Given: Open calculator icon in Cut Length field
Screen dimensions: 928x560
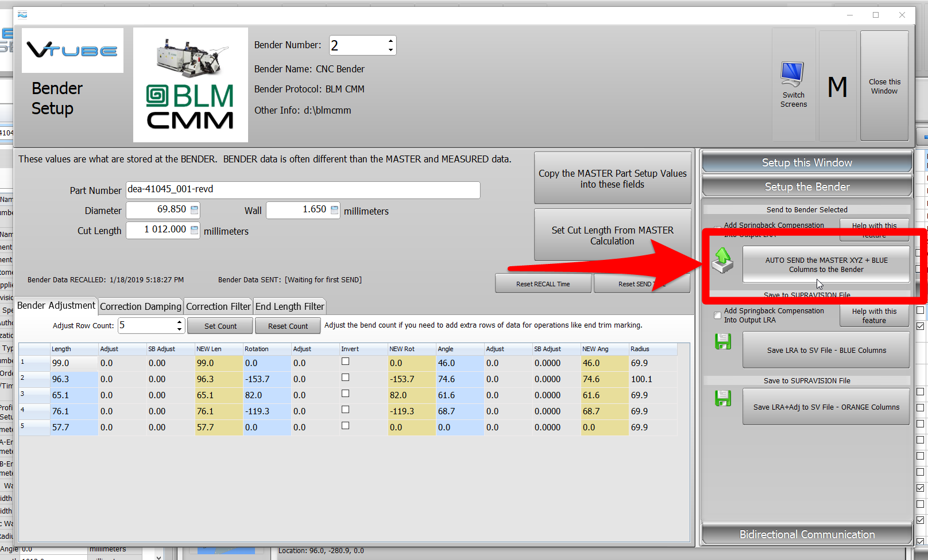Looking at the screenshot, I should (194, 230).
